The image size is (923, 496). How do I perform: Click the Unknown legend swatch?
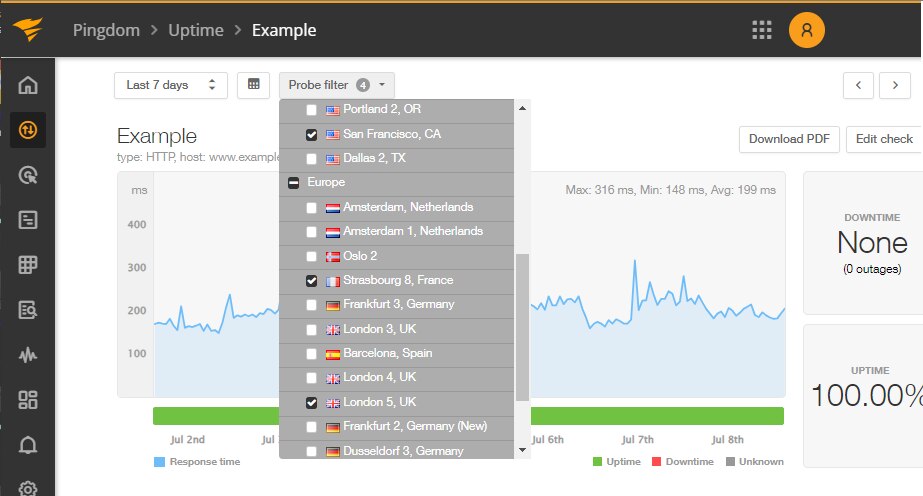(x=731, y=462)
